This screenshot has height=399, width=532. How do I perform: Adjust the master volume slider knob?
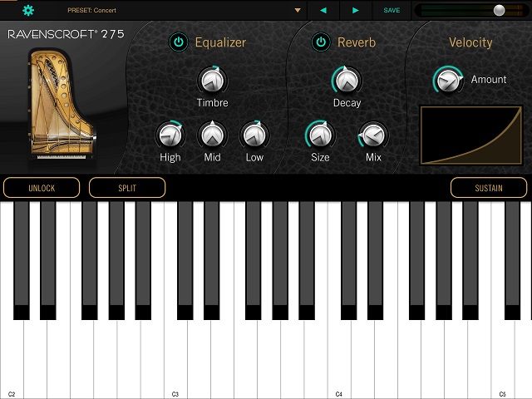[x=499, y=11]
